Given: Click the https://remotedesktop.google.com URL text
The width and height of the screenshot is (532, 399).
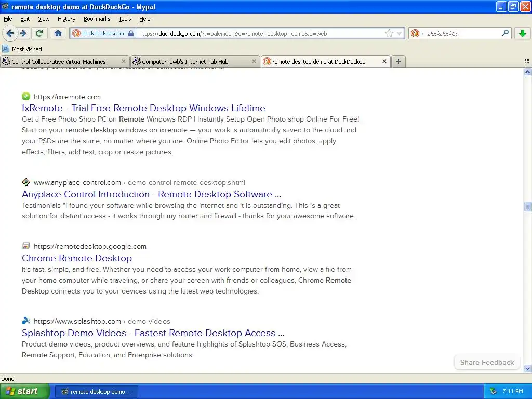Looking at the screenshot, I should point(90,246).
